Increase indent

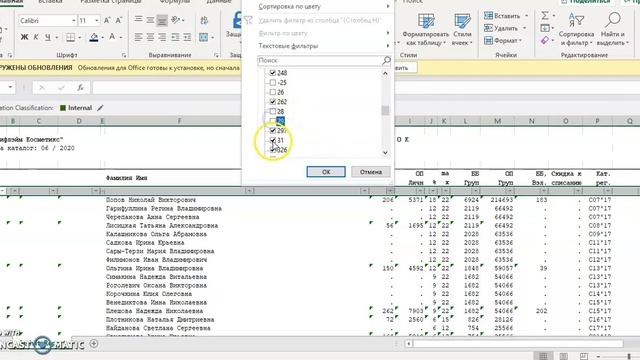coord(187,38)
